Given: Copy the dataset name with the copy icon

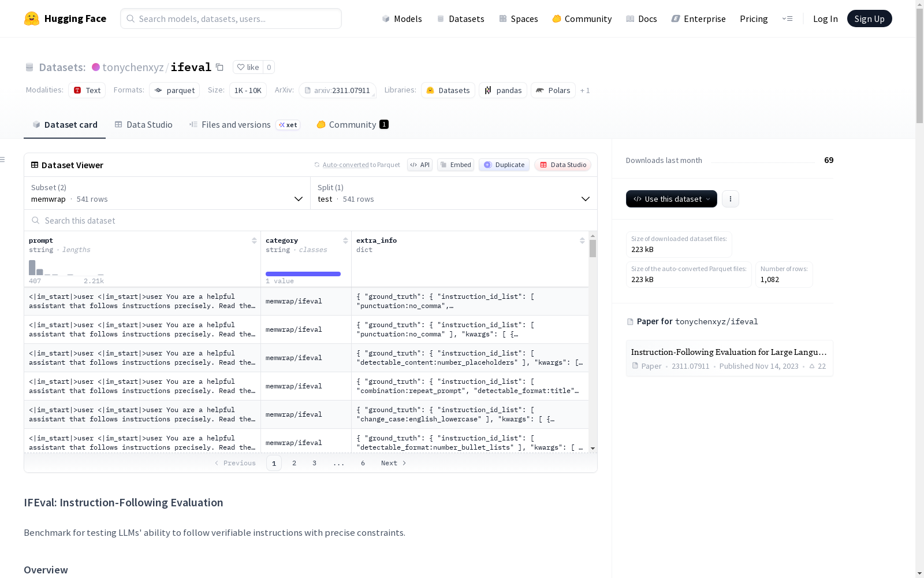Looking at the screenshot, I should 219,67.
